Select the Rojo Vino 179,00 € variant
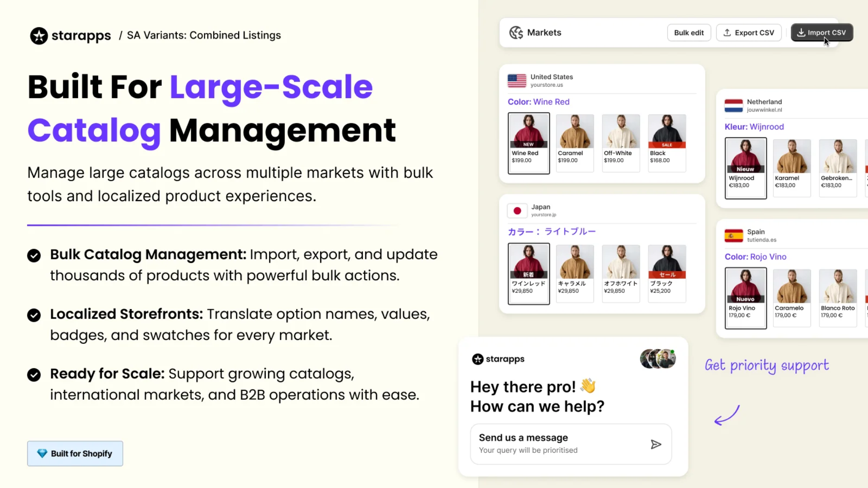Screen dimensions: 868x488 tap(745, 298)
